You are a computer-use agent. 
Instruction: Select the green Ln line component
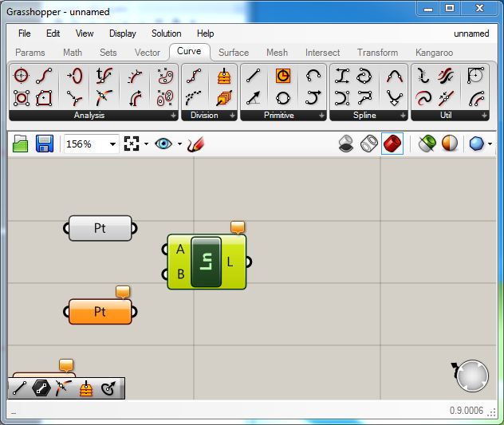click(206, 262)
